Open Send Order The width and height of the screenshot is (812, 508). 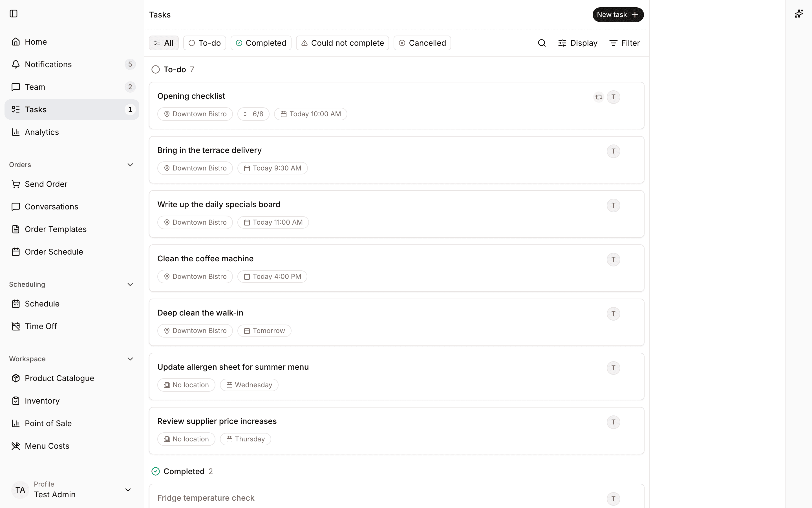point(72,184)
